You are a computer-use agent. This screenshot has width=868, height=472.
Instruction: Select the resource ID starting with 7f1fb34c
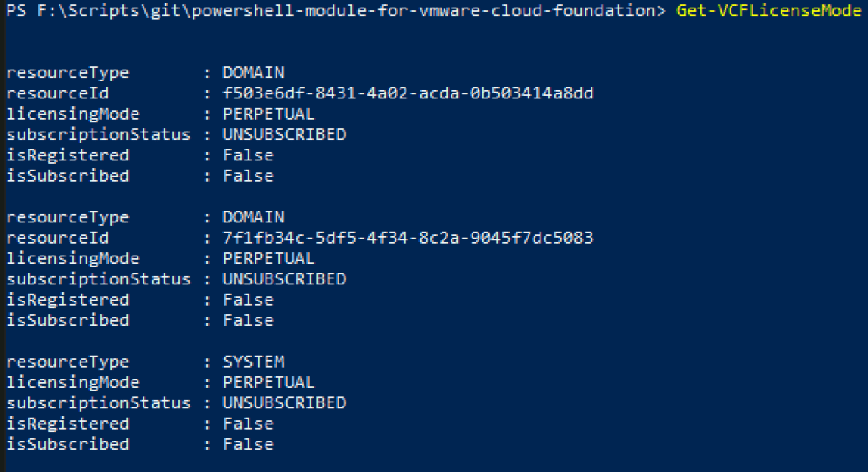(x=407, y=238)
